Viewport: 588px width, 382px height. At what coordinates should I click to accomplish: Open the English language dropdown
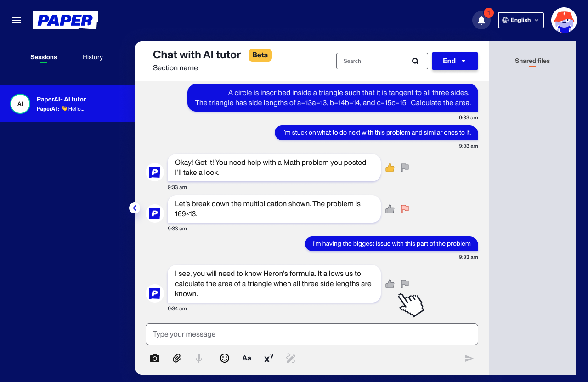pos(521,20)
